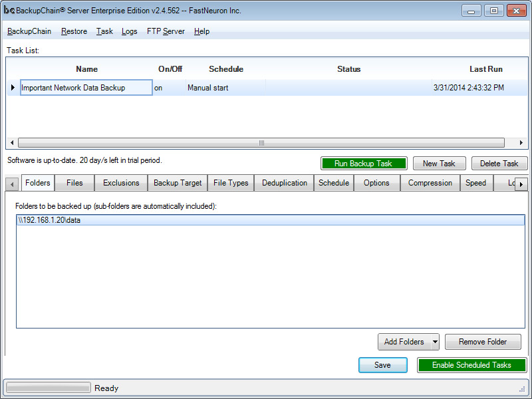Switch to the Schedule tab
Screen dimensions: 532x399
click(334, 183)
